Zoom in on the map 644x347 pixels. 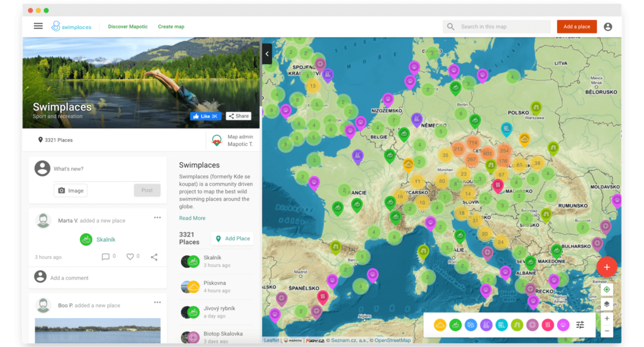click(607, 318)
